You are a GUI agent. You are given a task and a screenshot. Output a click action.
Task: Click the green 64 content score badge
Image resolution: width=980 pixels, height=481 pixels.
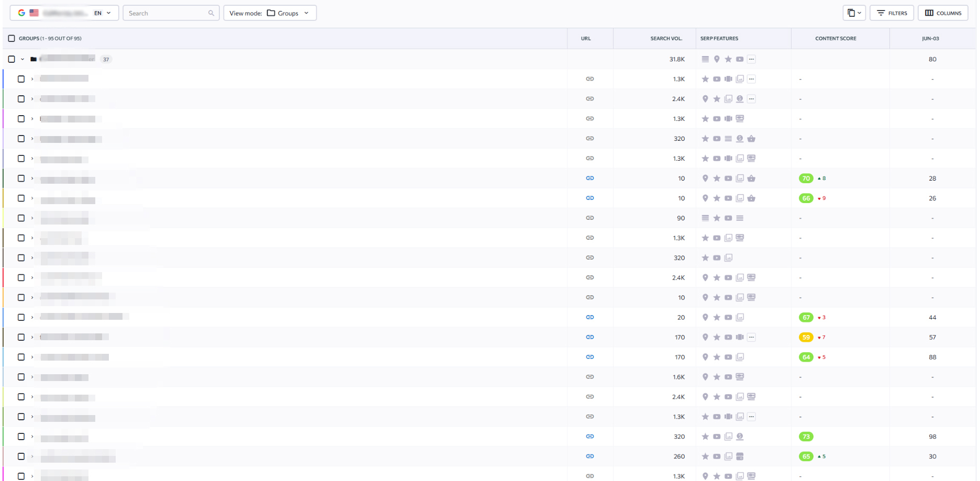(x=806, y=357)
